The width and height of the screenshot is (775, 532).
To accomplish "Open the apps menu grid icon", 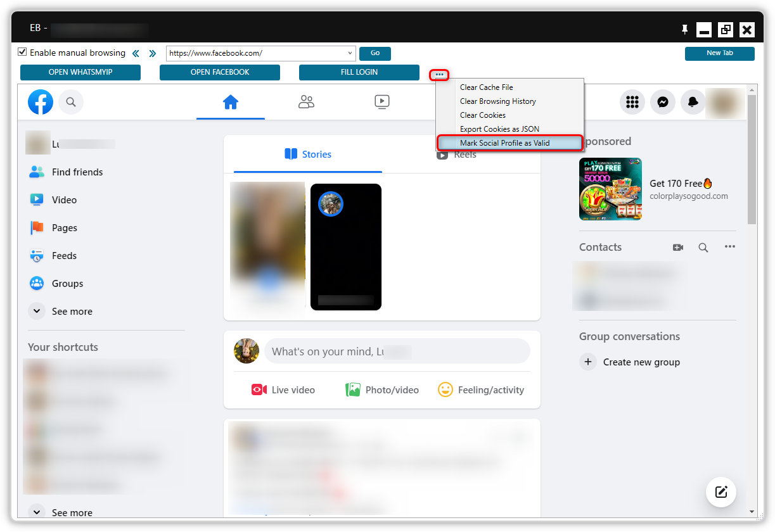I will coord(632,101).
